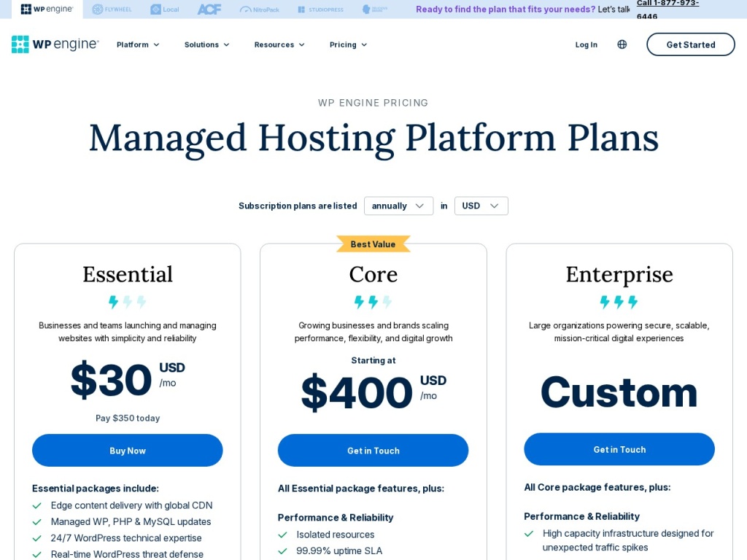
Task: Click the Custom price on Enterprise
Action: pyautogui.click(x=619, y=392)
